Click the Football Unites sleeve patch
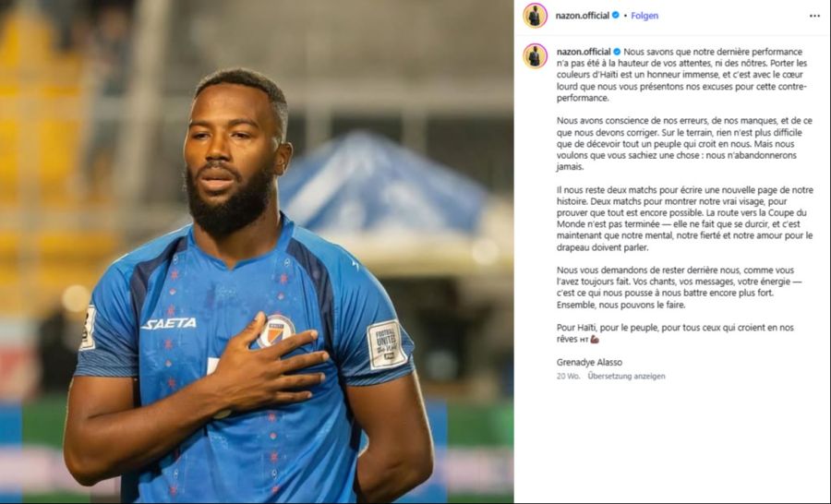Image resolution: width=831 pixels, height=504 pixels. (x=386, y=344)
